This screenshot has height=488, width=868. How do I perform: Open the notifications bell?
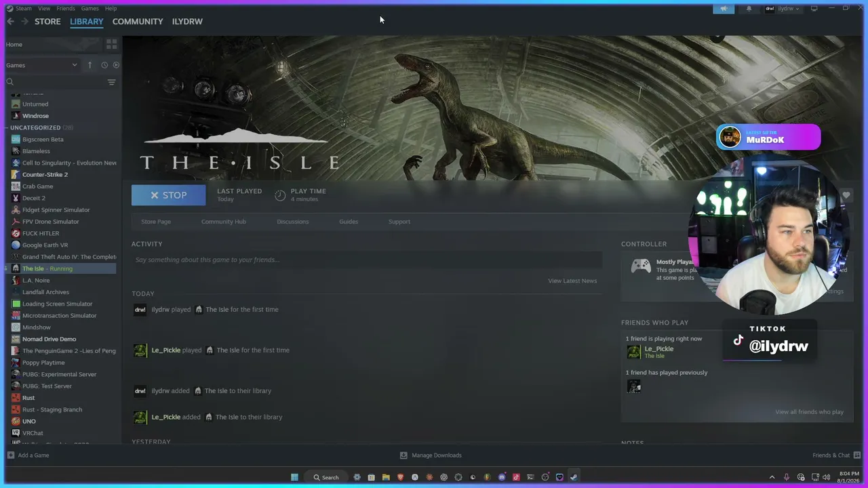[x=749, y=9]
